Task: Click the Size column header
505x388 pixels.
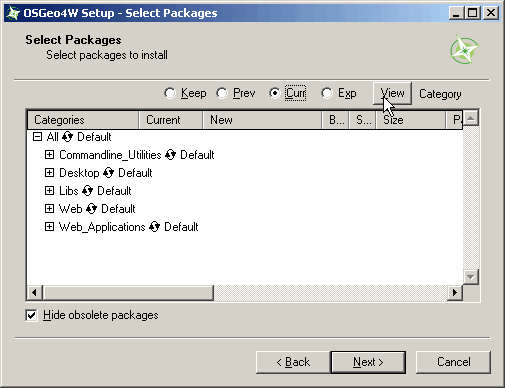Action: (x=411, y=120)
